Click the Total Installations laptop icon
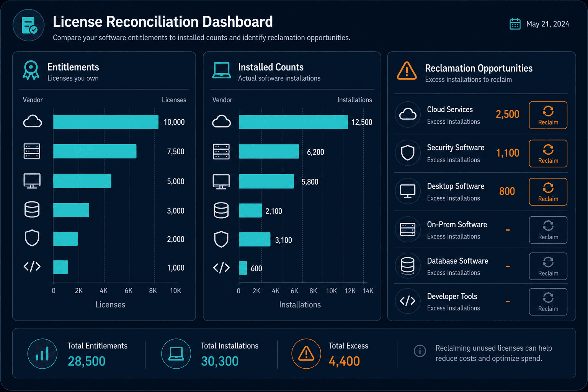This screenshot has height=392, width=588. tap(176, 354)
